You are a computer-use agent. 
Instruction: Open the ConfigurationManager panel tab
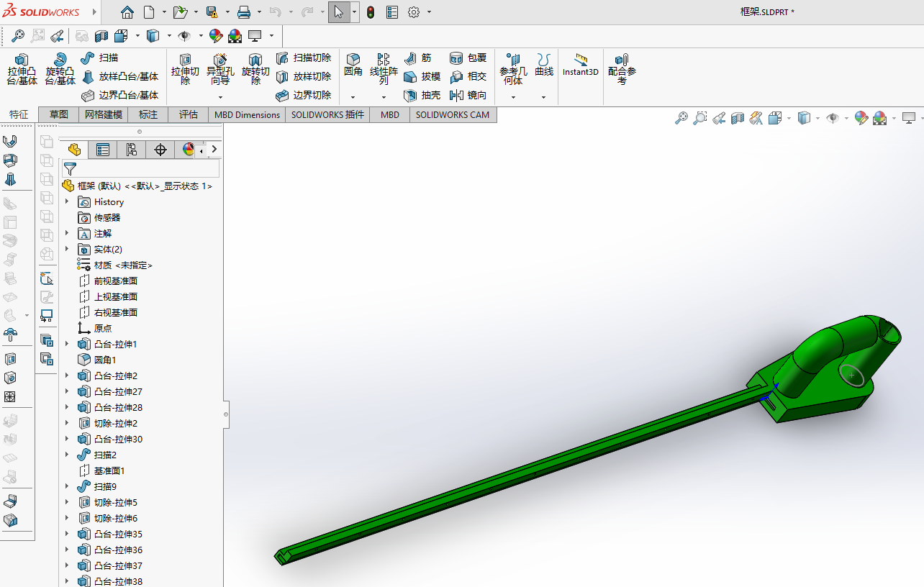click(132, 150)
